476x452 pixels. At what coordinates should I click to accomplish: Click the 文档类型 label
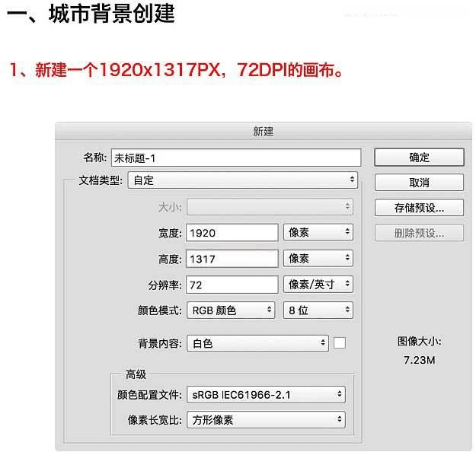click(x=101, y=180)
